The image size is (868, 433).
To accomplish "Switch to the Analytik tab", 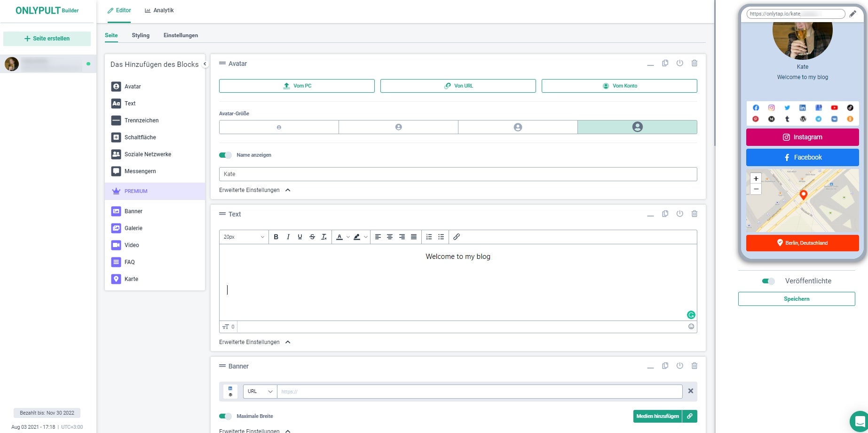I will [159, 10].
